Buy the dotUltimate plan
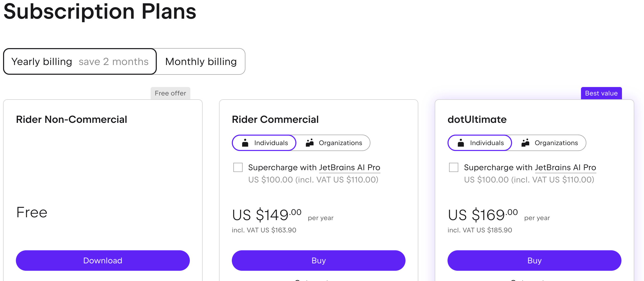The height and width of the screenshot is (281, 644). click(534, 261)
